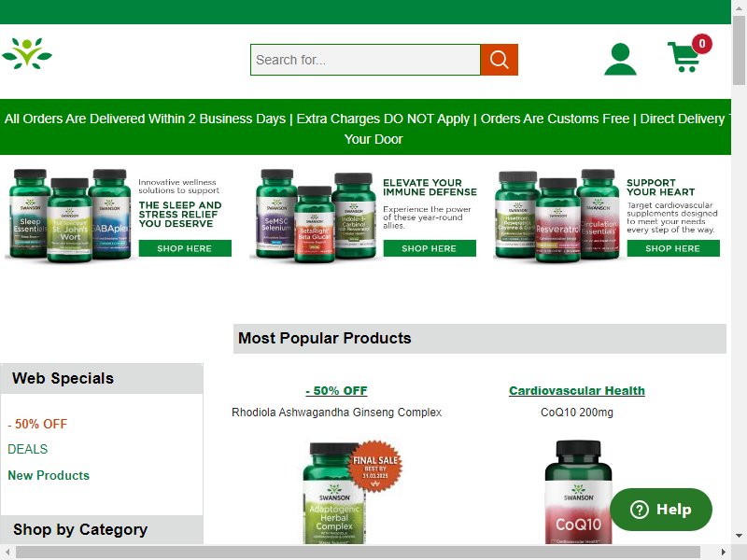
Task: Click Shop Here on sleep and stress banner
Action: tap(185, 248)
